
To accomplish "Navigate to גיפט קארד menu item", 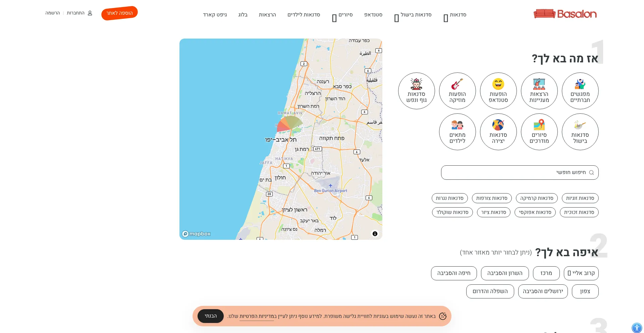I will click(x=215, y=15).
